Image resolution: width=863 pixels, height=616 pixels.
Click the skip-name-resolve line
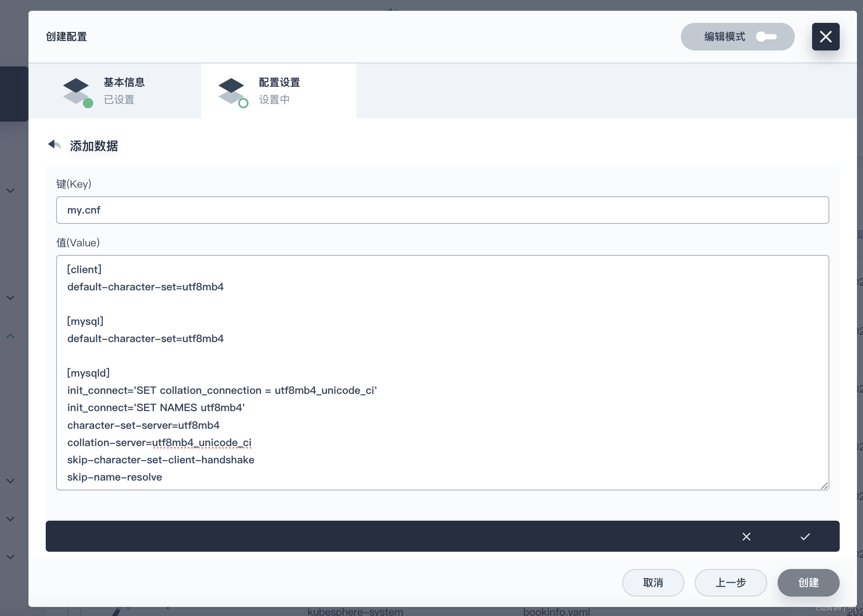[115, 477]
